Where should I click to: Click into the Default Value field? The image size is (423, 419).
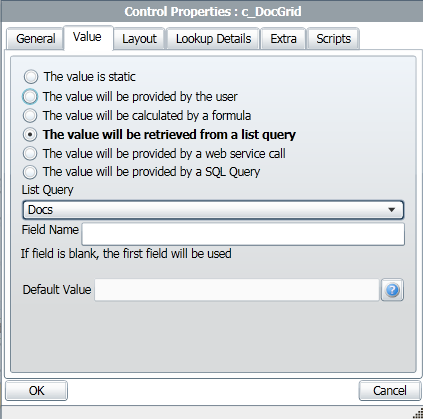(x=237, y=290)
